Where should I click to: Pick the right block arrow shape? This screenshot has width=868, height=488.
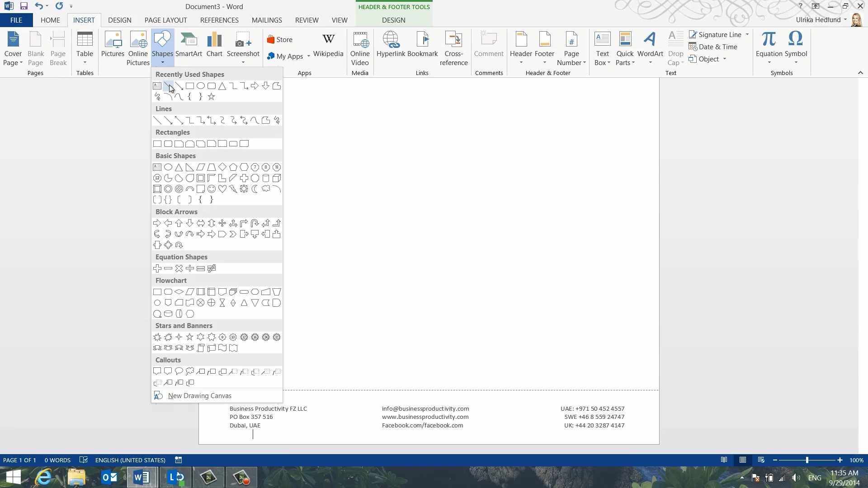[x=157, y=223]
